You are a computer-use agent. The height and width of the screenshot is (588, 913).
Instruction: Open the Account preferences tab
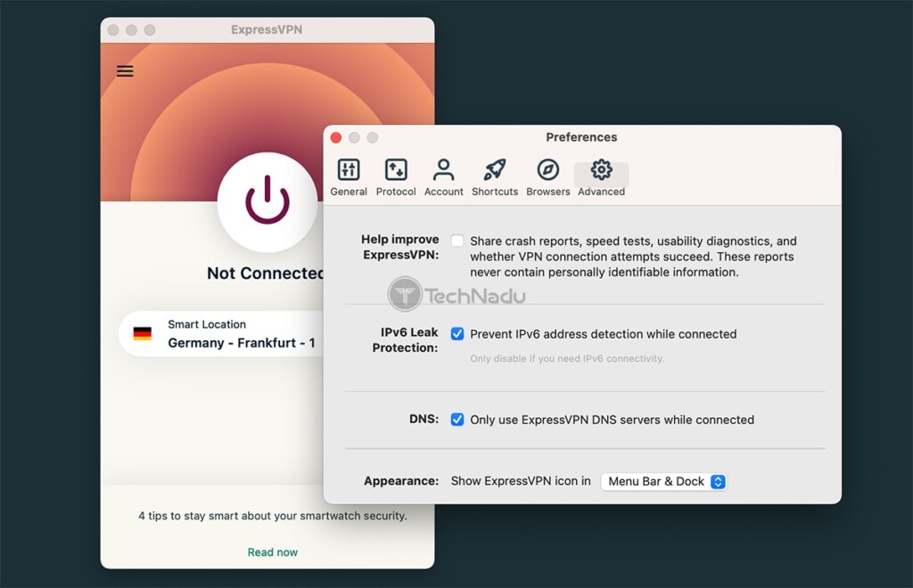click(x=443, y=177)
